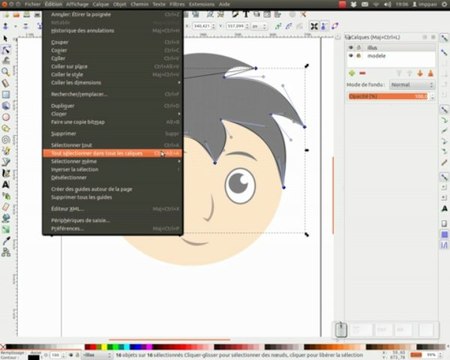Open the Filtres menu
450x360 pixels.
(x=177, y=4)
